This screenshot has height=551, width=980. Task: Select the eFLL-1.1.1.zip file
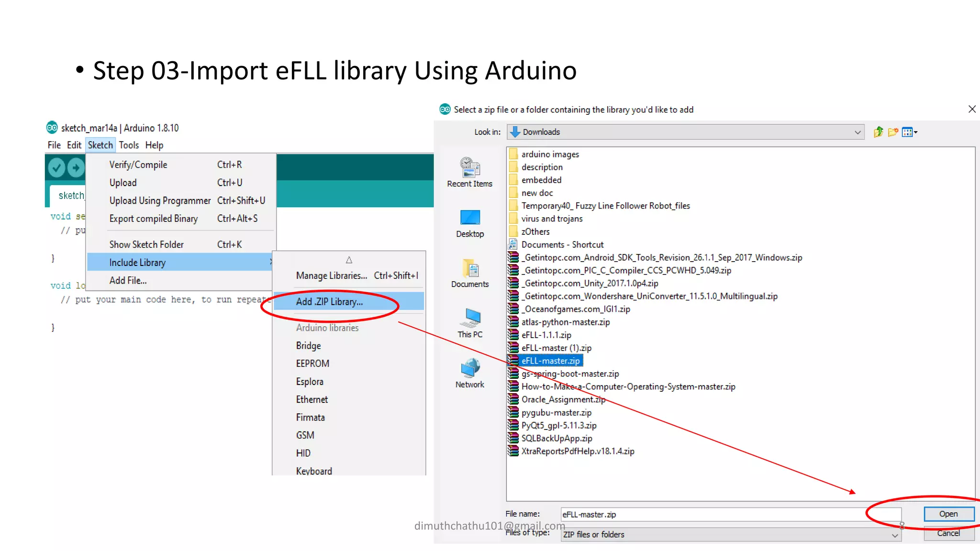(546, 335)
